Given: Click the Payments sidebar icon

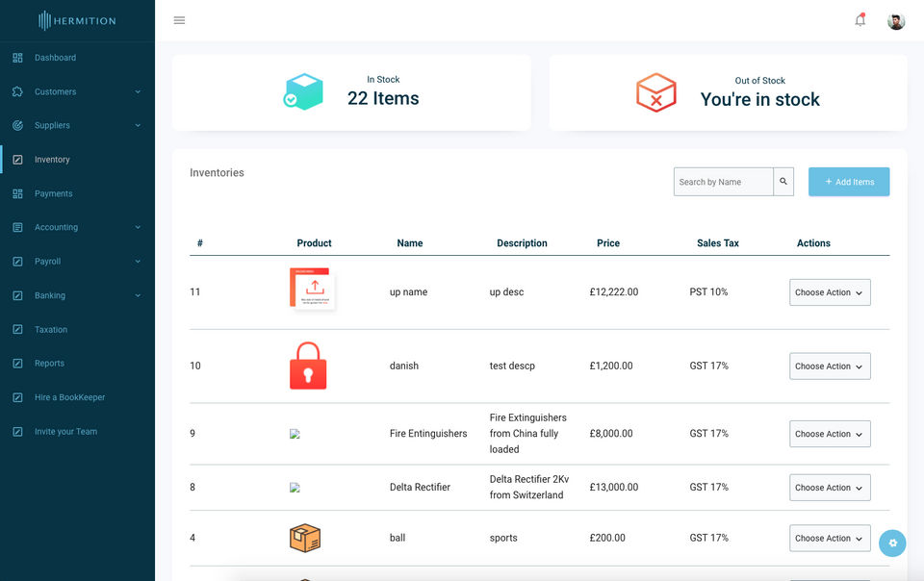Looking at the screenshot, I should pos(17,193).
